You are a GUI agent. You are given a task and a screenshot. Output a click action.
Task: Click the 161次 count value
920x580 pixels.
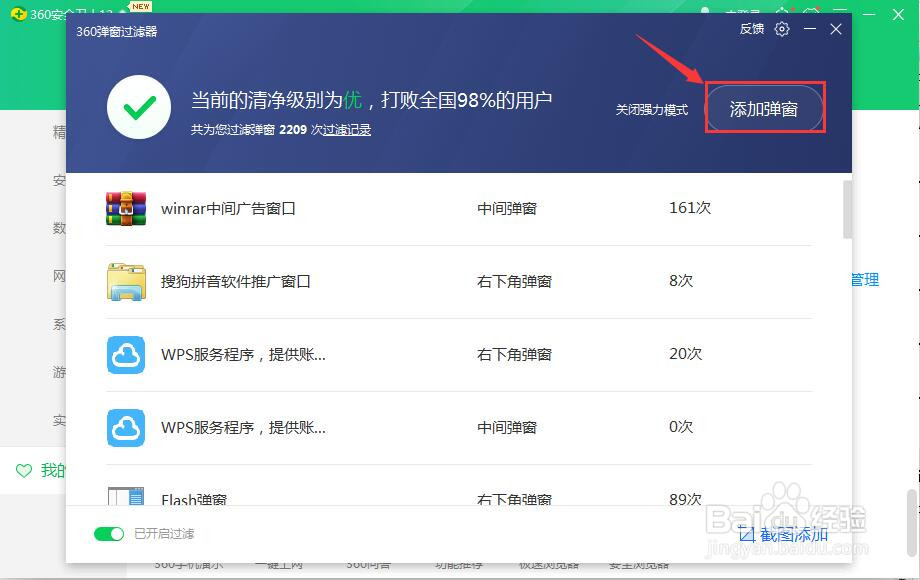(x=690, y=208)
